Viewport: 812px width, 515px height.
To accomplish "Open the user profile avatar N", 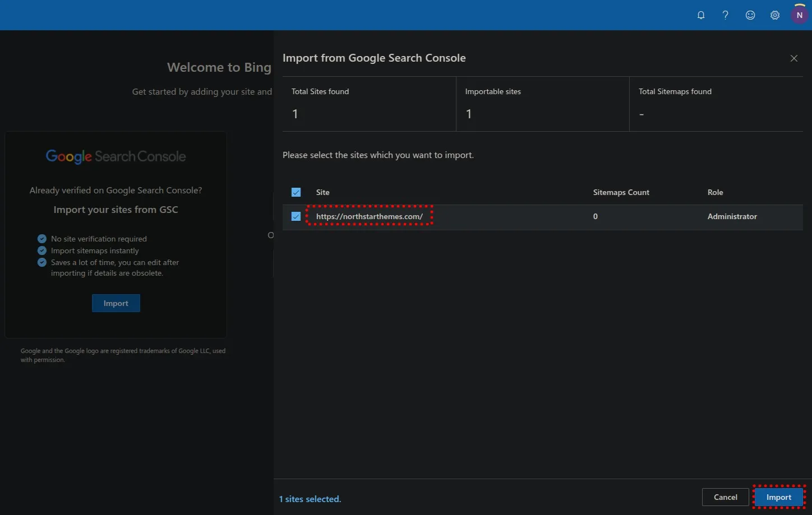I will pyautogui.click(x=800, y=15).
